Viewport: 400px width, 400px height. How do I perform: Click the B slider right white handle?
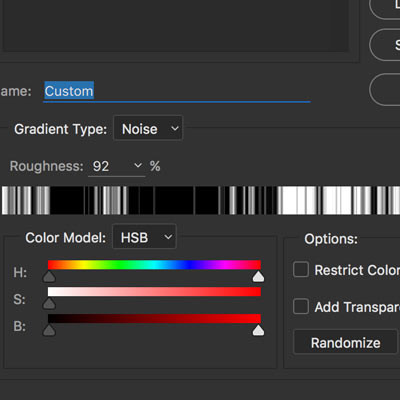pos(258,330)
